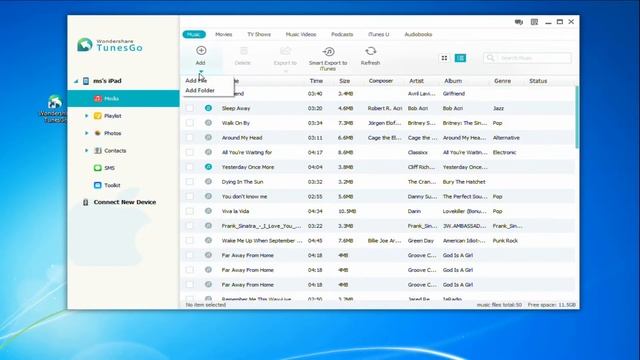Click the Toolkit icon in sidebar
The image size is (640, 360).
pyautogui.click(x=98, y=185)
